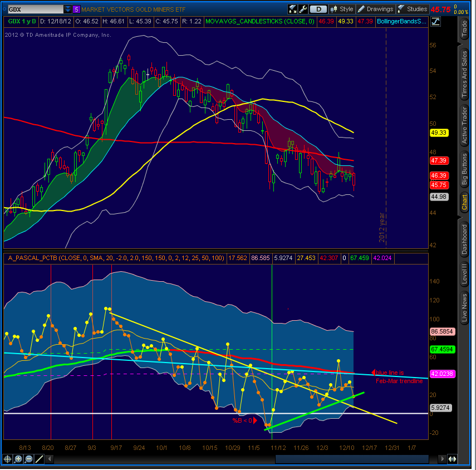Click the horizontal time scrollbar thumb
The width and height of the screenshot is (476, 470).
point(351,459)
